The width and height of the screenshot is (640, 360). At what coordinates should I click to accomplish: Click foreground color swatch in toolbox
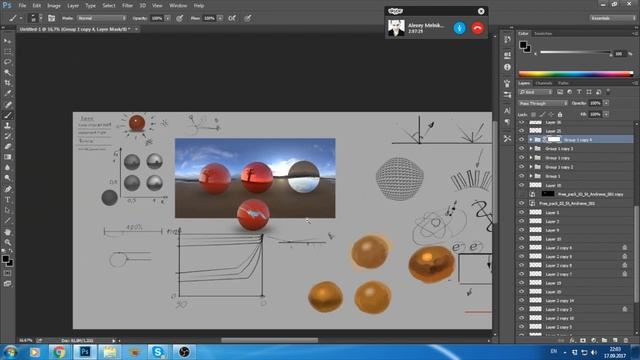(x=5, y=259)
